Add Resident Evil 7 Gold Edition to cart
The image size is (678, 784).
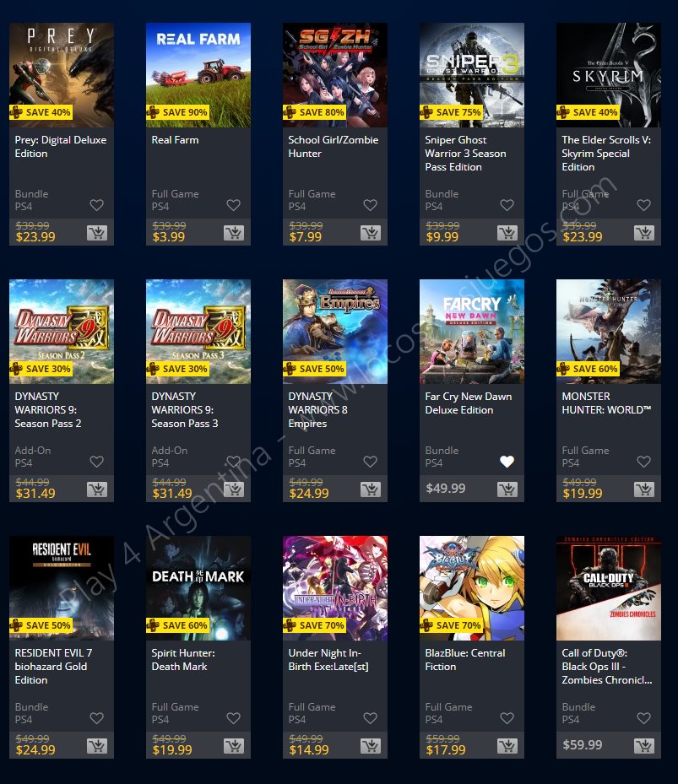[x=97, y=745]
